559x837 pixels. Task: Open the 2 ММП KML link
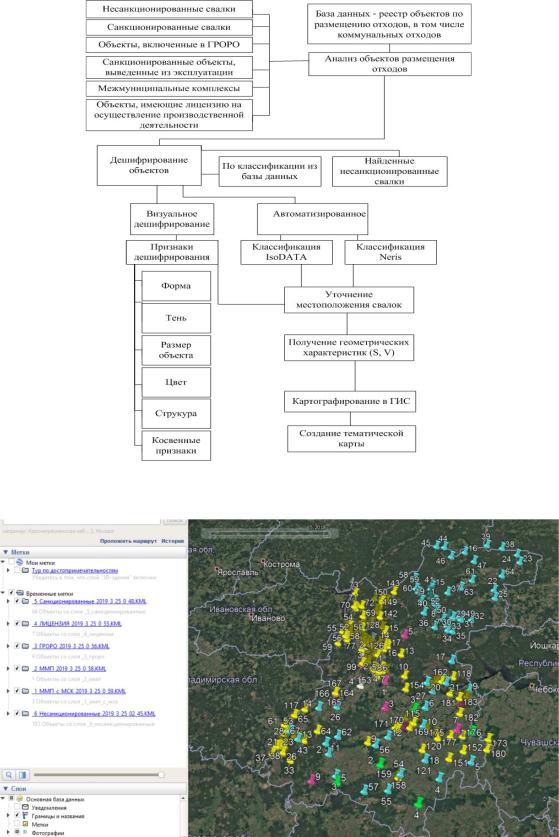(69, 668)
